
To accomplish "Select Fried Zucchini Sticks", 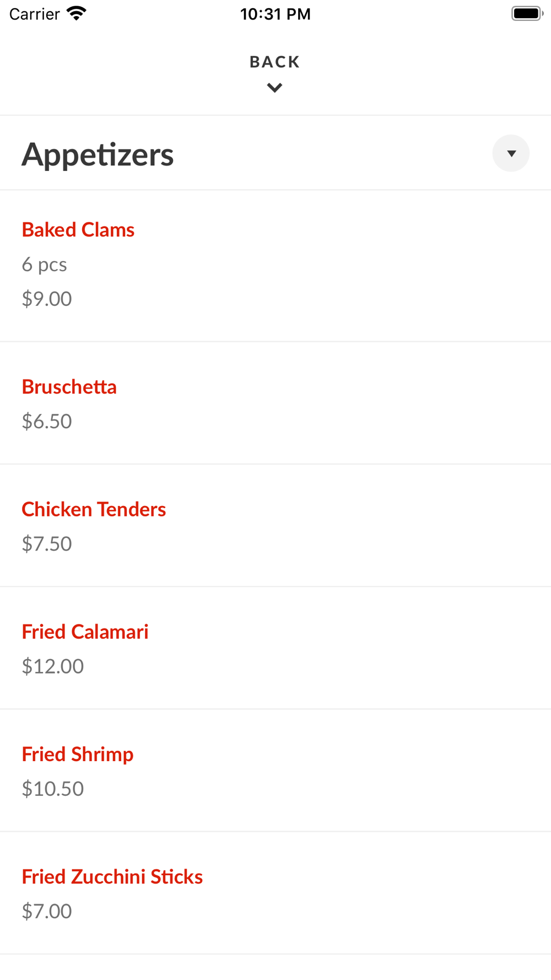I will (112, 876).
